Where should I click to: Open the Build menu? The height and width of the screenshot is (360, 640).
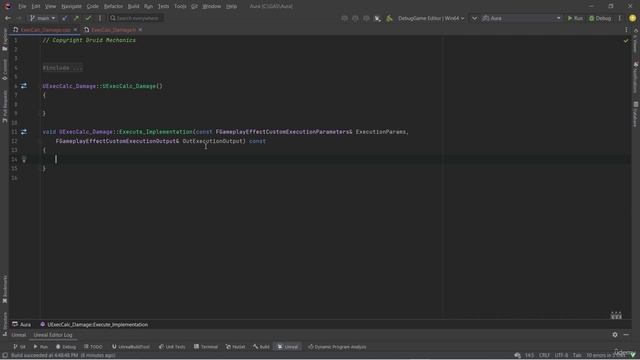(133, 6)
